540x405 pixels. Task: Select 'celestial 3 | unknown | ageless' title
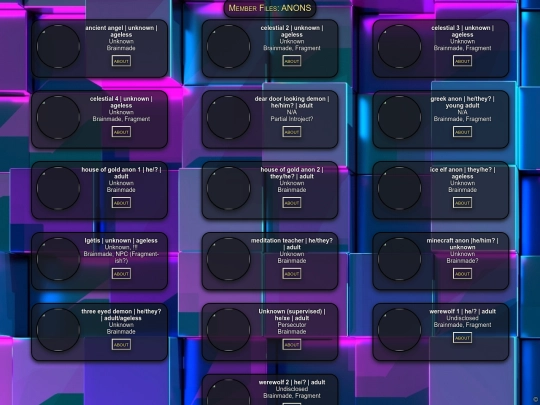[x=462, y=31]
